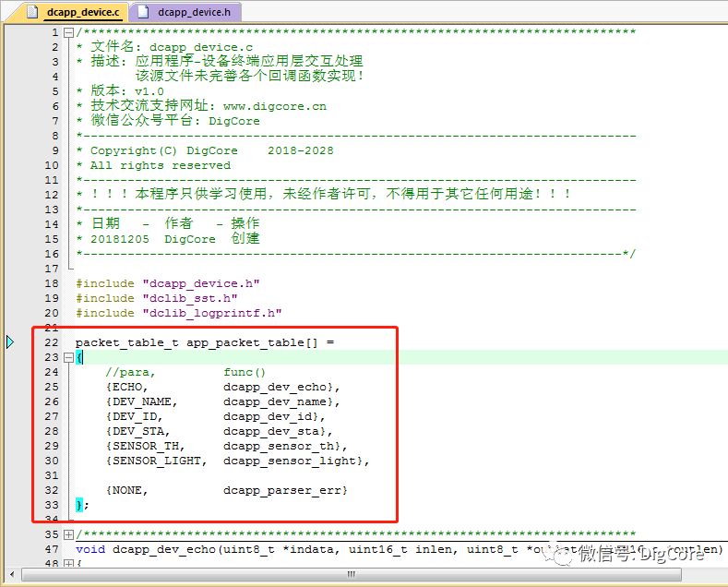Click the horizontal scrollbar left arrow

tap(12, 574)
